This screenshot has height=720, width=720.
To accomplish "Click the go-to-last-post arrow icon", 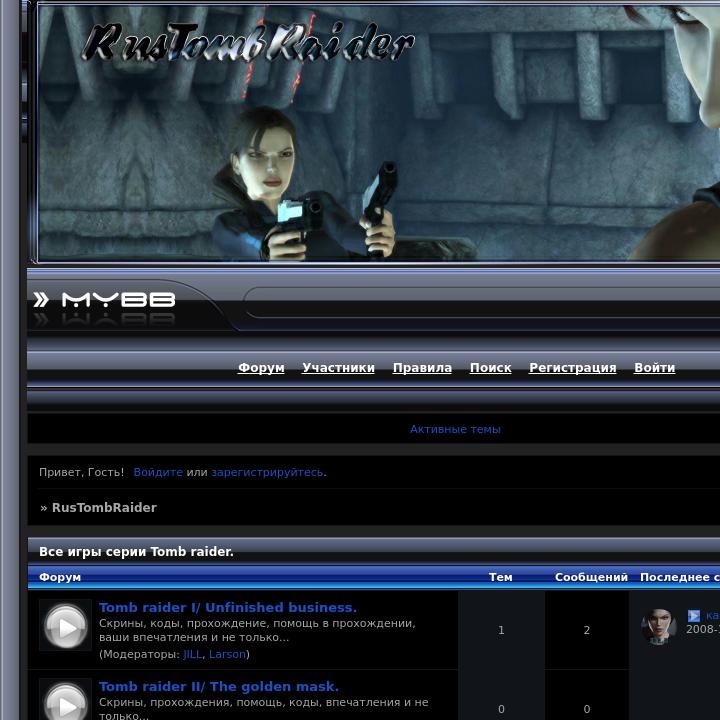I will 694,615.
